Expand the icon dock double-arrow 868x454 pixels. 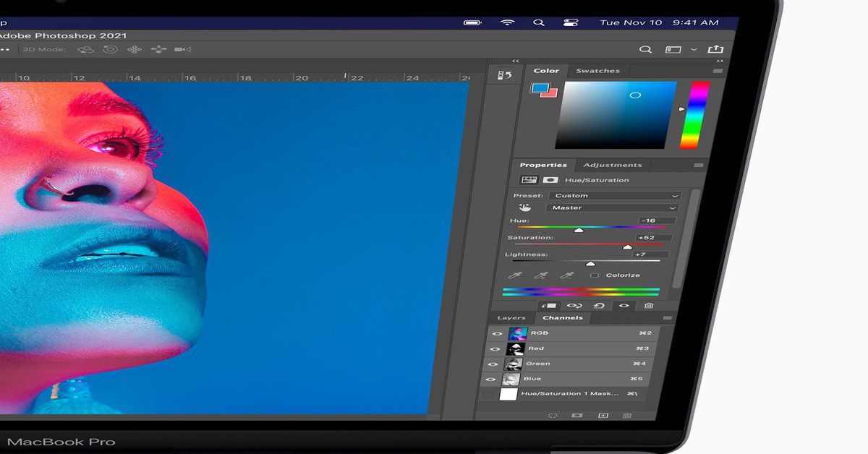click(x=515, y=61)
